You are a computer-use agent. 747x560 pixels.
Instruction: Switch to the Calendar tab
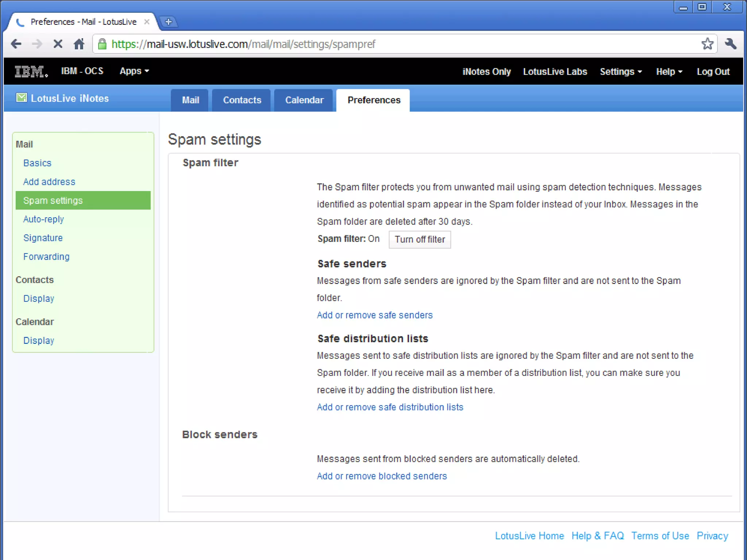(x=304, y=100)
